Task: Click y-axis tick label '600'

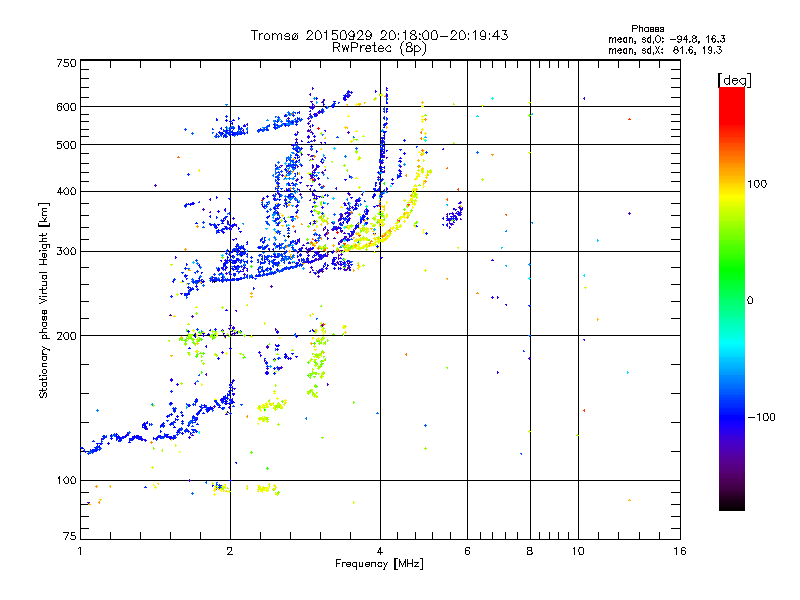Action: coord(66,107)
